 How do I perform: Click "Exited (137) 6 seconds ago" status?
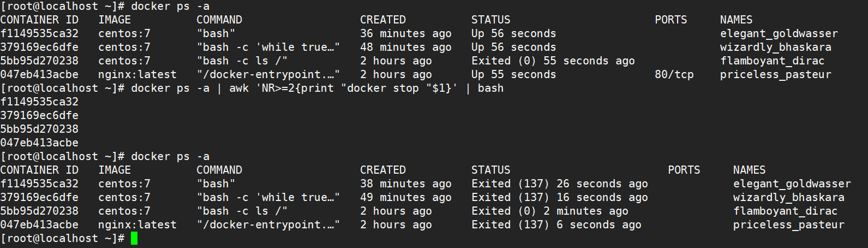pos(556,225)
